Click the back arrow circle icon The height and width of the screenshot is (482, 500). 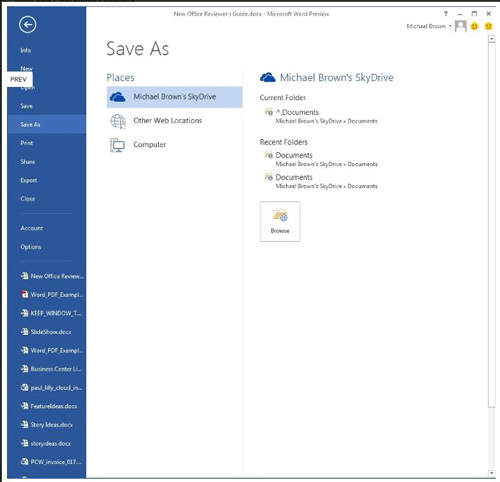click(x=28, y=25)
